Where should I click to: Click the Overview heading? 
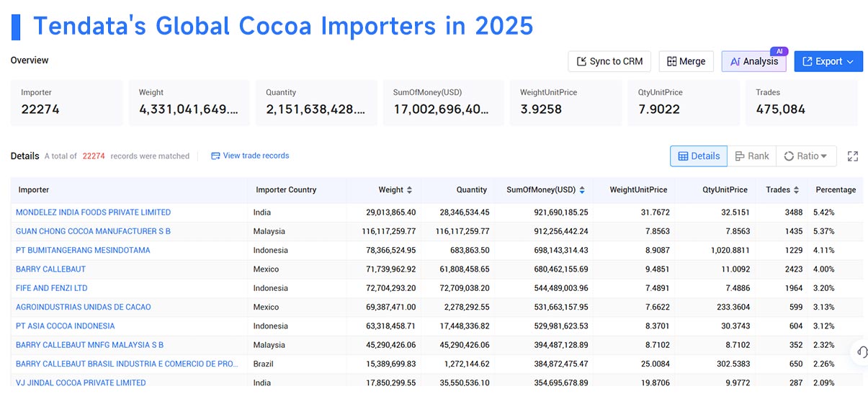30,60
